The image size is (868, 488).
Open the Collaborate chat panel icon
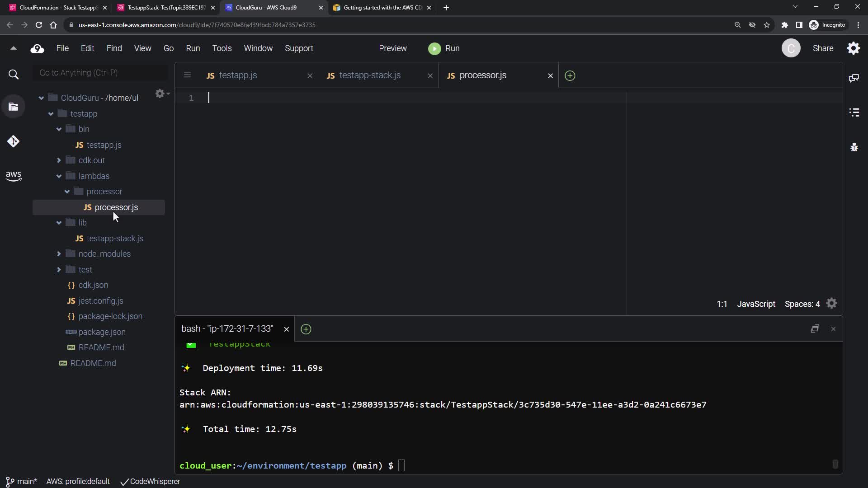tap(854, 78)
